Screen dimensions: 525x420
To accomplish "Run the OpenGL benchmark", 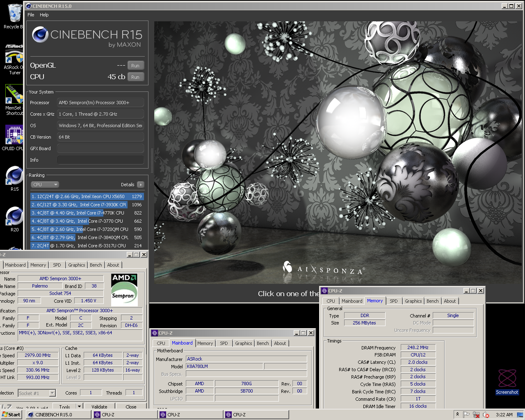I will [x=135, y=66].
